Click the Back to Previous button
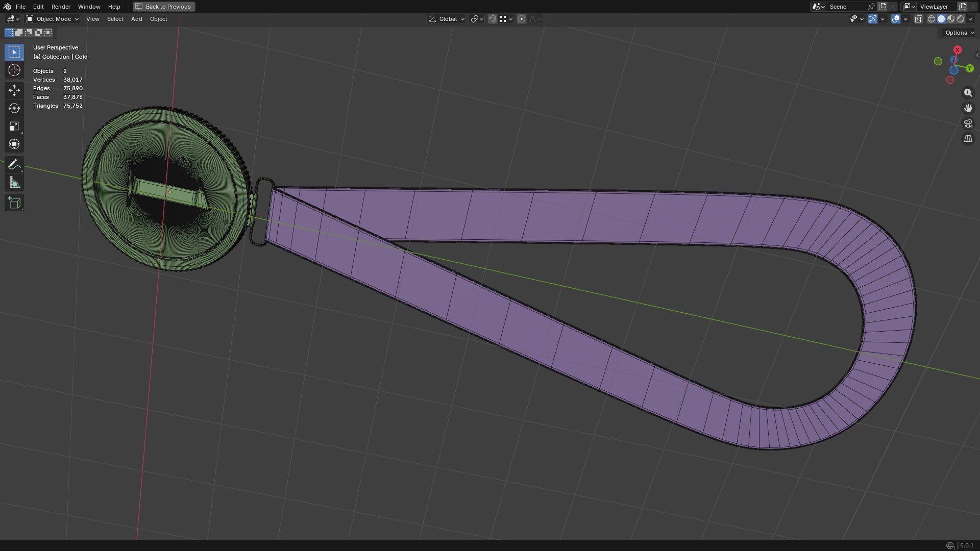The height and width of the screenshot is (551, 980). click(164, 7)
